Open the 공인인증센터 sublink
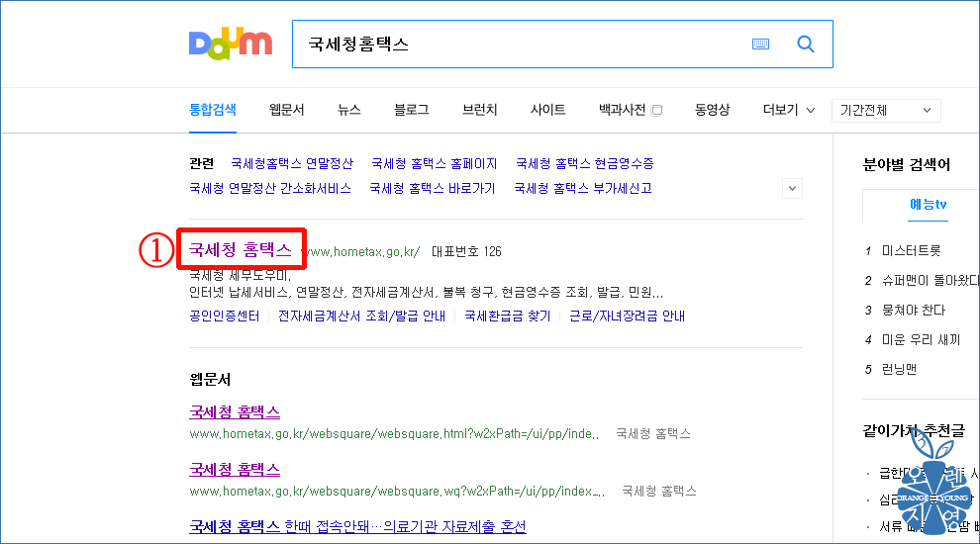Viewport: 980px width, 544px height. click(225, 317)
